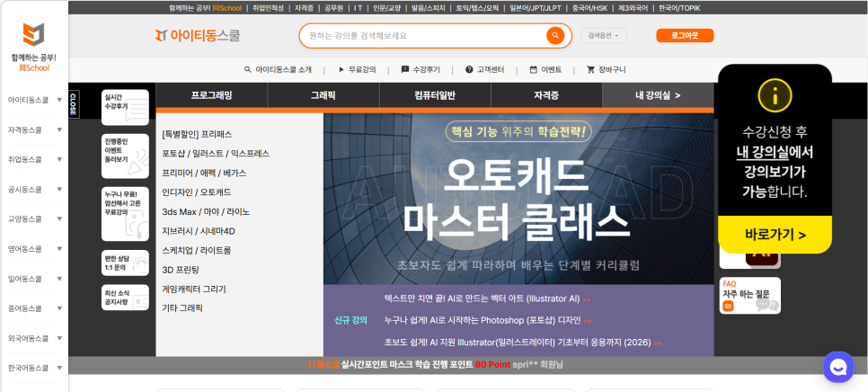The height and width of the screenshot is (392, 868).
Task: Open 진행중인 이벤트 둘러보기 tile
Action: click(x=125, y=156)
